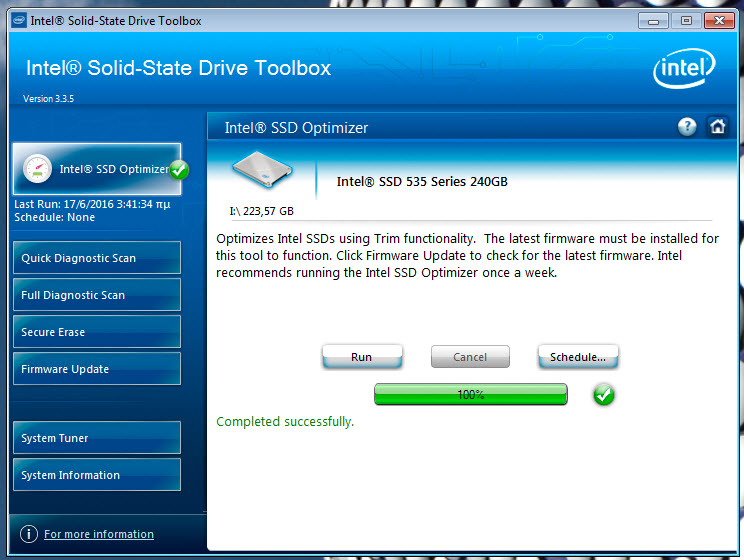Image resolution: width=744 pixels, height=560 pixels.
Task: Maximize the Toolbox window
Action: click(686, 21)
